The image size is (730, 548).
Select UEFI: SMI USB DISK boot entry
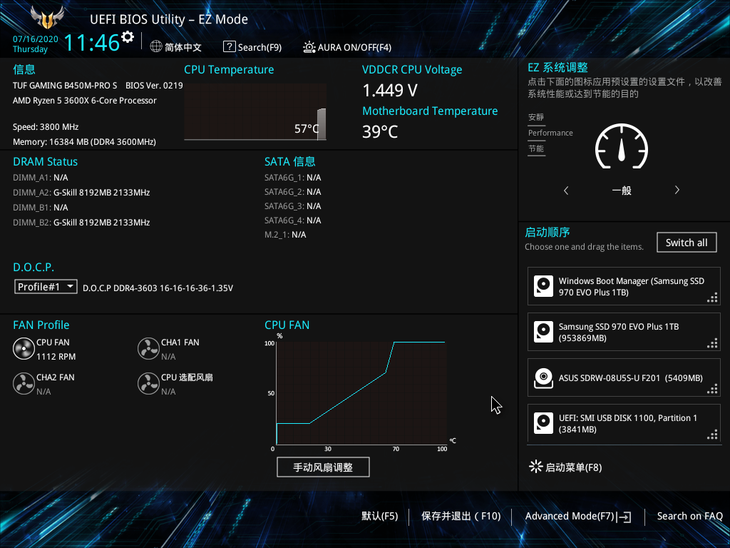[x=624, y=423]
